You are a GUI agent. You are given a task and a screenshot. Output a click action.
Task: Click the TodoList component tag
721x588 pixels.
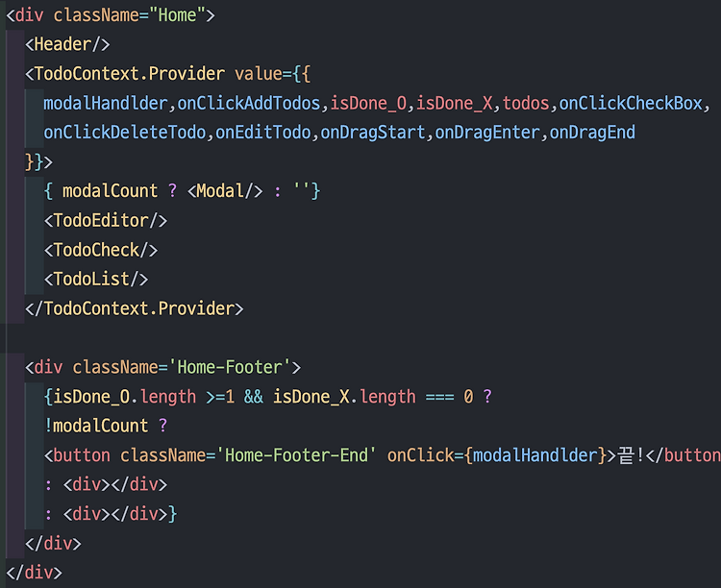point(96,280)
